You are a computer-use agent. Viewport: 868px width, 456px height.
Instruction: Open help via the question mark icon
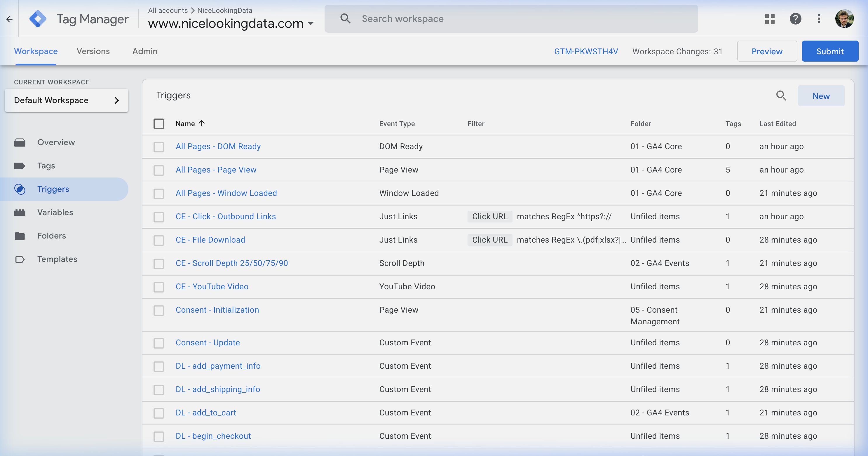click(x=796, y=19)
